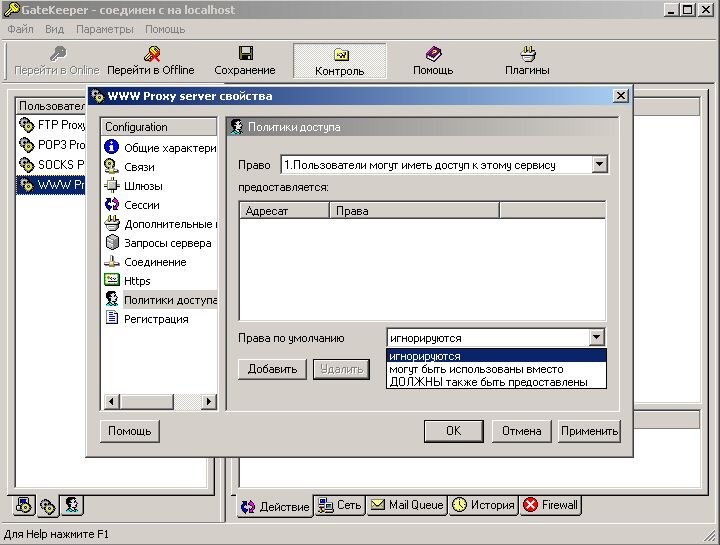Image resolution: width=720 pixels, height=545 pixels.
Task: Open Запросы сервера configuration page
Action: pos(160,243)
